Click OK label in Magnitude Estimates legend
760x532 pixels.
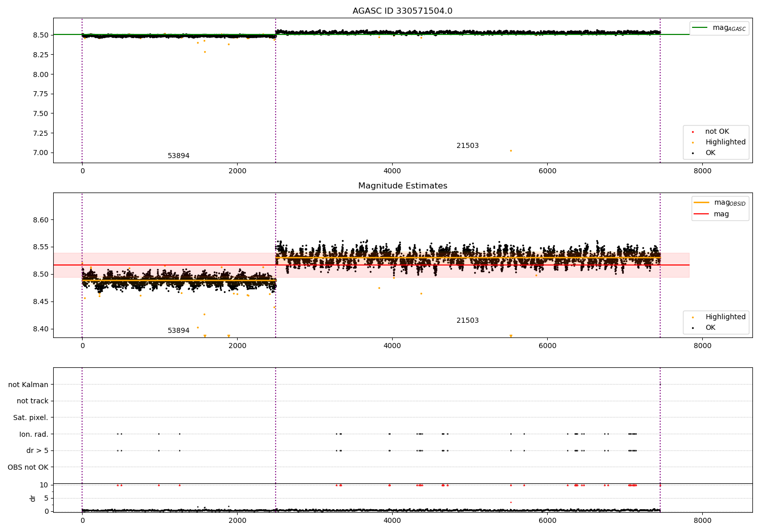(x=710, y=328)
